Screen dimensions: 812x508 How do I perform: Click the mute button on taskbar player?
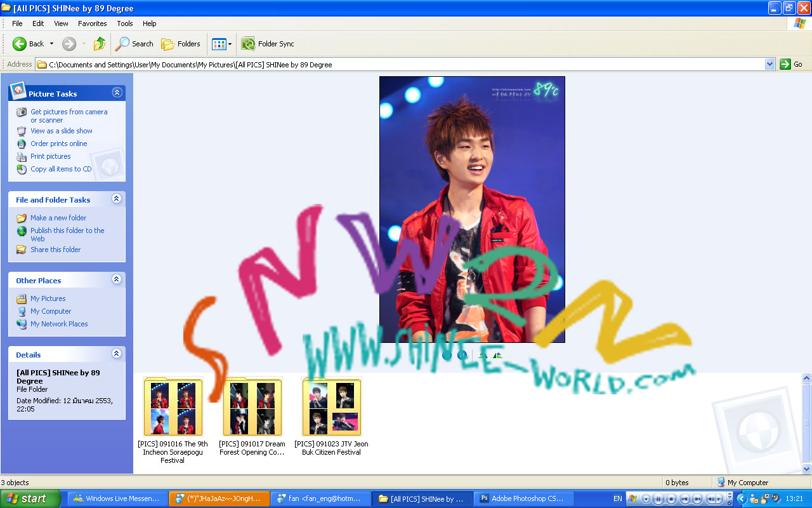[x=712, y=499]
